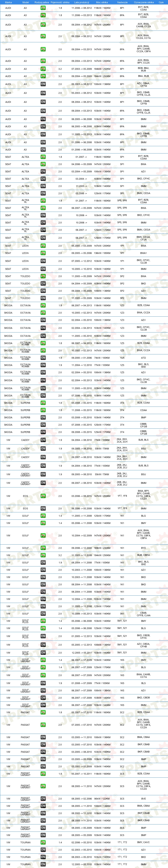
Task: Click ON icon in Octavia Kombi 77kW BKC row
Action: pyautogui.click(x=43, y=365)
